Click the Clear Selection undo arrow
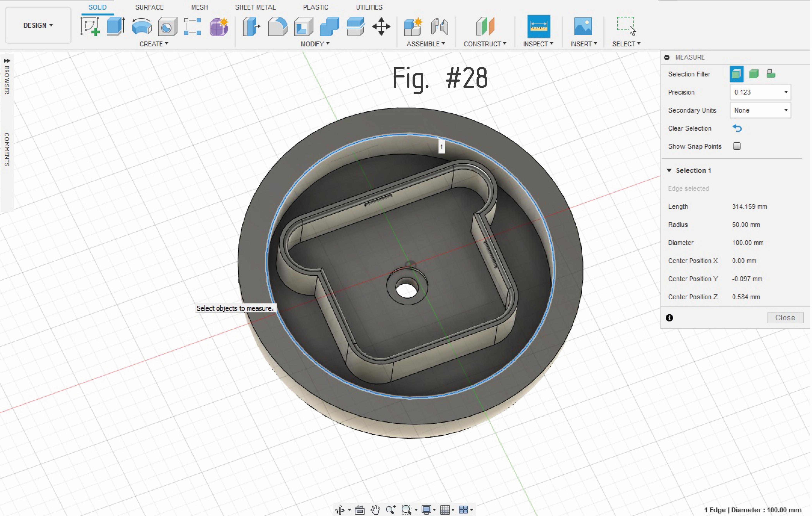The width and height of the screenshot is (812, 516). coord(737,128)
